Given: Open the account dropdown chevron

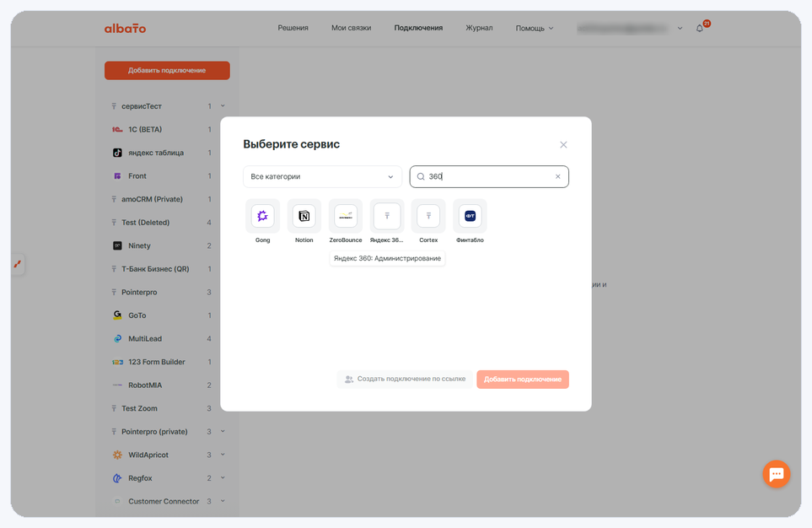Looking at the screenshot, I should pyautogui.click(x=680, y=29).
